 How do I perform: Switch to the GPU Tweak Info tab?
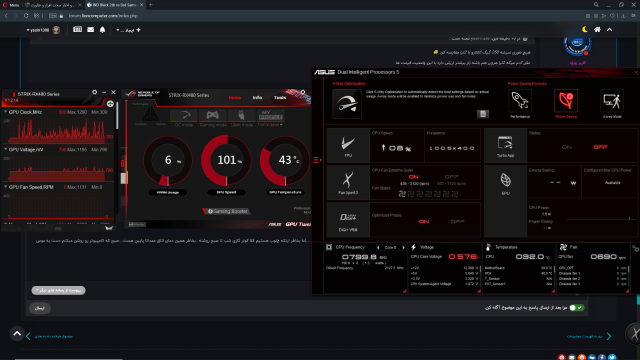click(257, 98)
